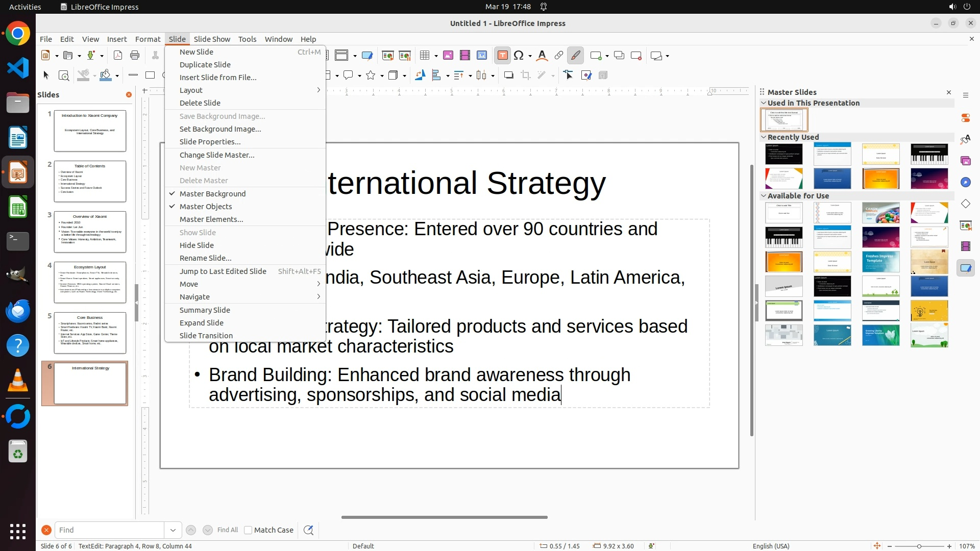Image resolution: width=980 pixels, height=551 pixels.
Task: Toggle Master Objects menu checkmark
Action: tap(206, 207)
